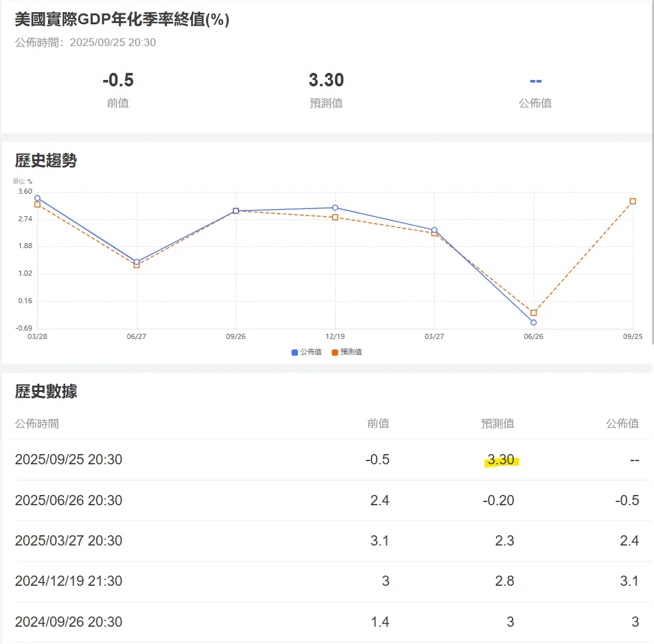The width and height of the screenshot is (654, 644).
Task: Click the 公佈時間 column header in table
Action: (x=37, y=423)
